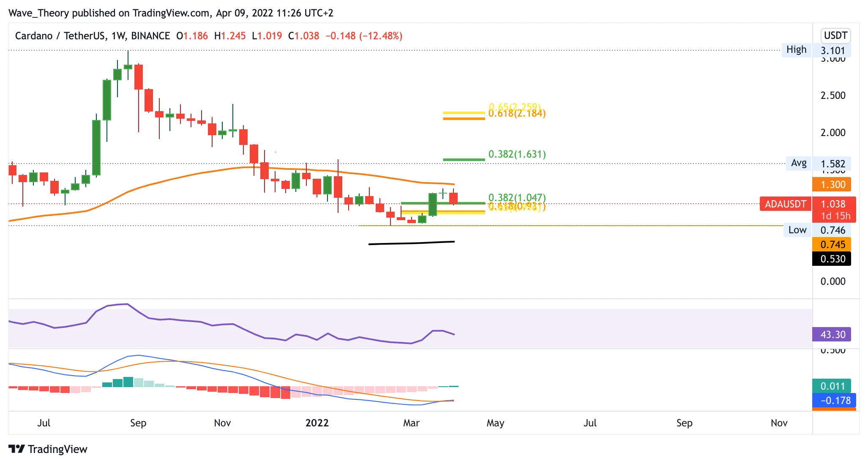
Task: Click the High 3.101 price label
Action: 816,50
